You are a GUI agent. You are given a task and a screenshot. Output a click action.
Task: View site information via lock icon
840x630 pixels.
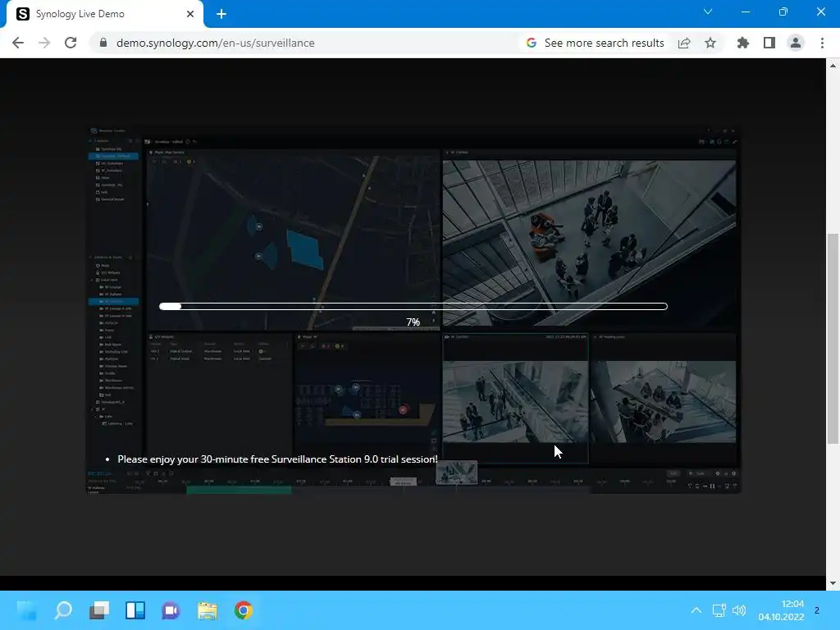coord(103,43)
